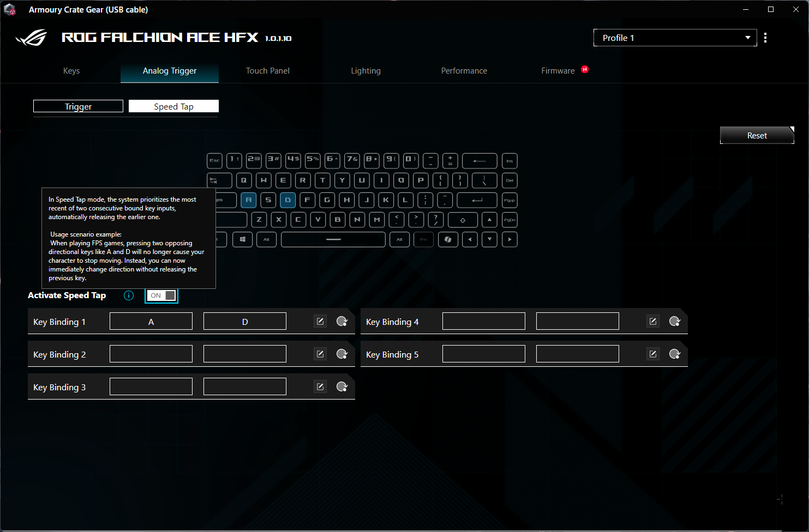Open the three-dot profile options menu
Viewport: 809px width, 532px height.
765,38
